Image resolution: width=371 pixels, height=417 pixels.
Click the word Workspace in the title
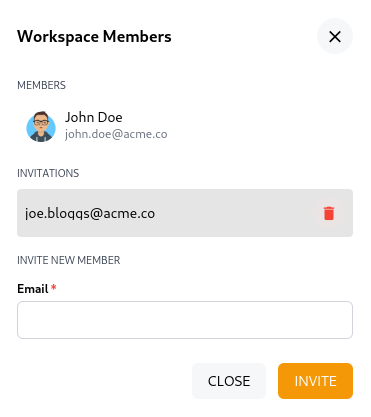click(58, 37)
